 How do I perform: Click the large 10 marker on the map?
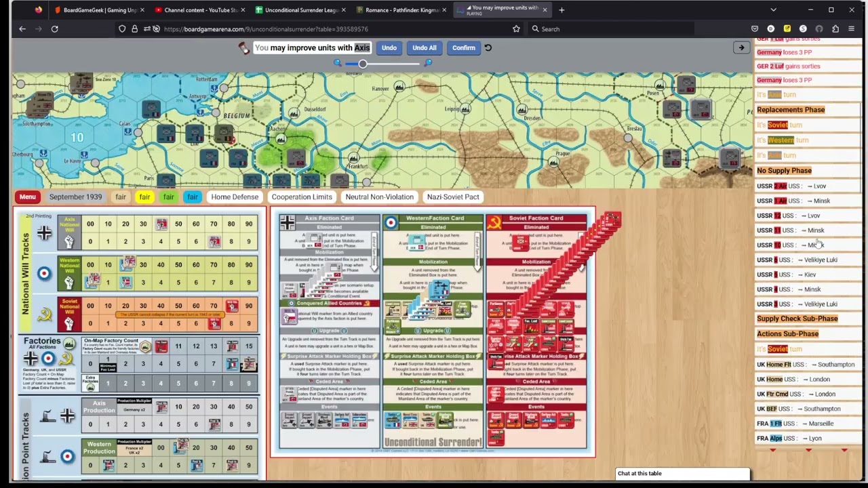tap(77, 138)
